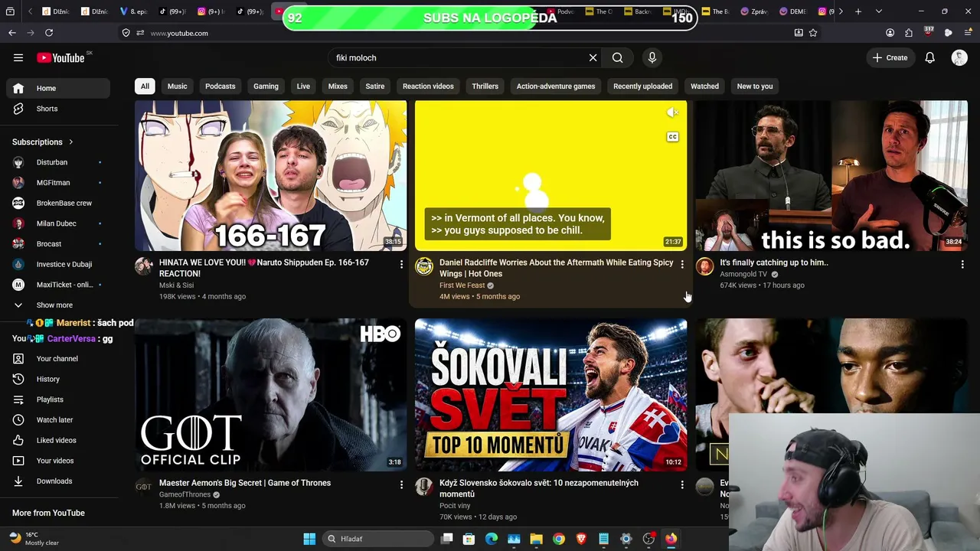Open the Windows Start menu
Screen dimensions: 980x551
click(309, 539)
